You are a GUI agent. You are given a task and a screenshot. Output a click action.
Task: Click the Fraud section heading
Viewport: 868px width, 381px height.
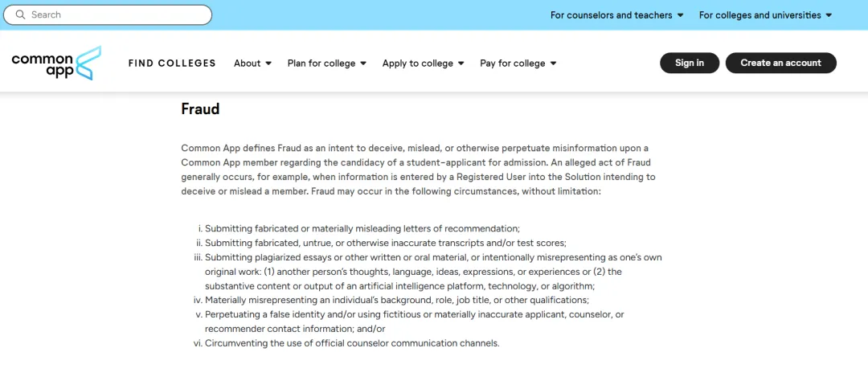tap(200, 109)
